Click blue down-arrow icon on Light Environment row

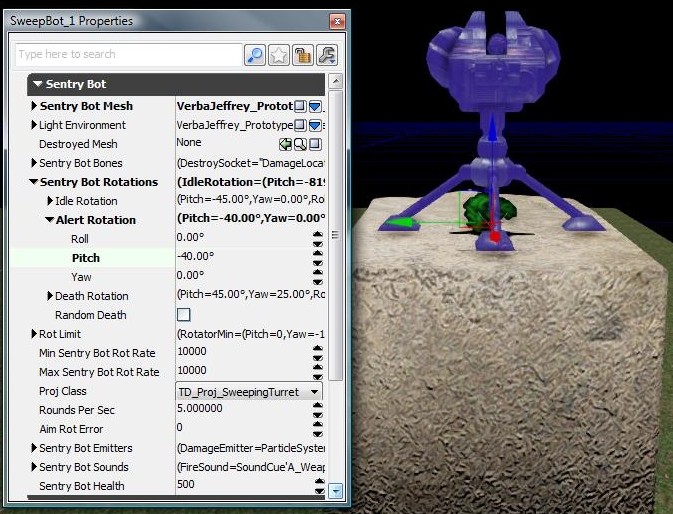tap(314, 125)
